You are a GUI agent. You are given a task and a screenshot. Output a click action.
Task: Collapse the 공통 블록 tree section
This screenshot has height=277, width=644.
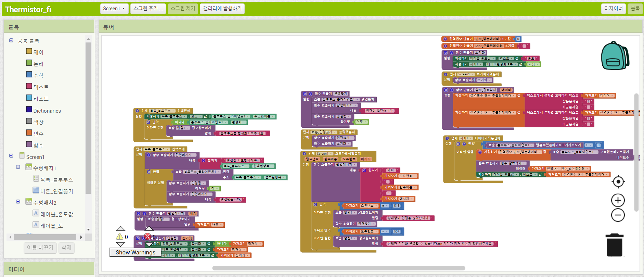(11, 40)
